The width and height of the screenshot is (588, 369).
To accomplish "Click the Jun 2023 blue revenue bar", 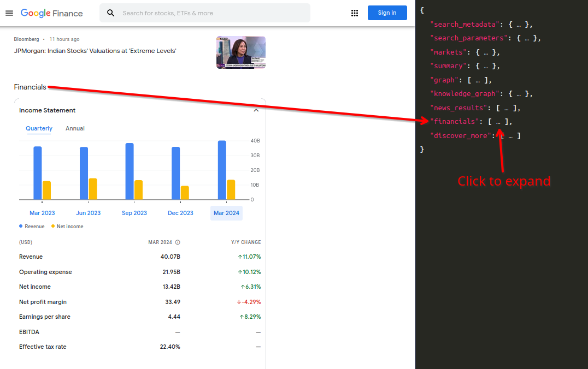I will coord(84,174).
